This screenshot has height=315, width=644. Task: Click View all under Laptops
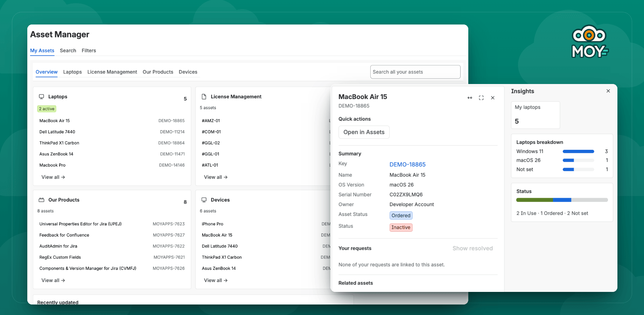[53, 177]
